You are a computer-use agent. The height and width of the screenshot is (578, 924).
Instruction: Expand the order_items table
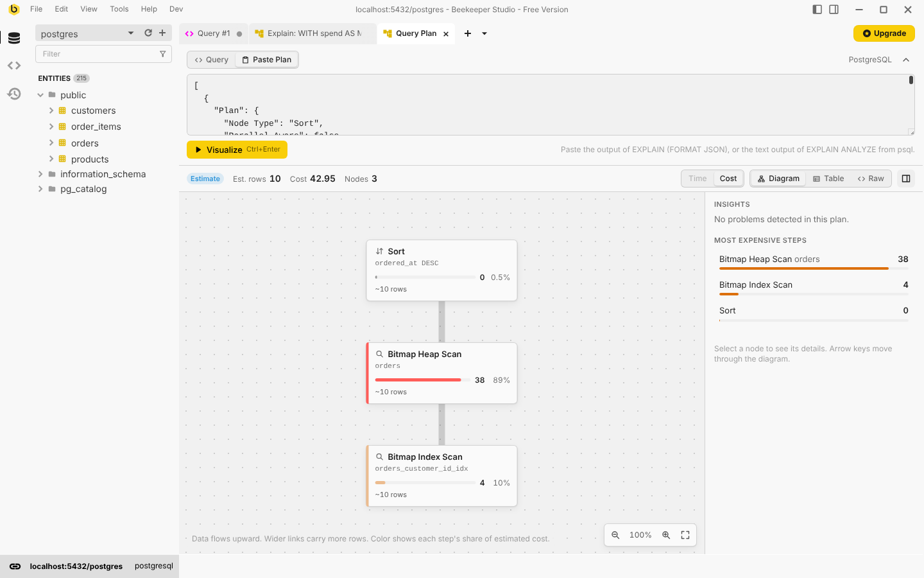pyautogui.click(x=51, y=127)
